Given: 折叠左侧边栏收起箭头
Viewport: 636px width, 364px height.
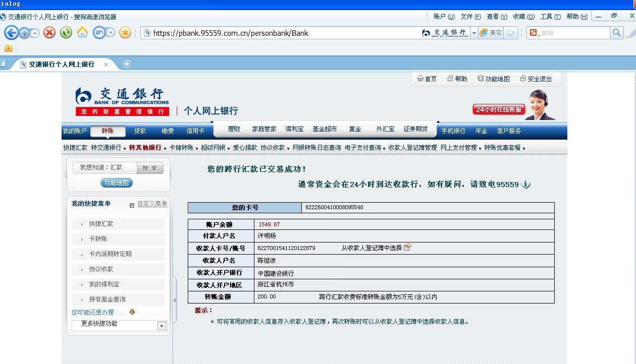Looking at the screenshot, I should (174, 299).
